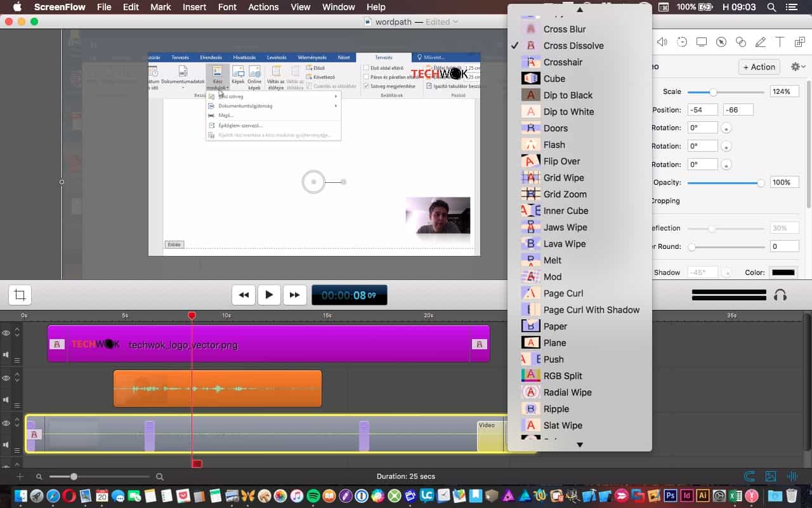Open Illustrator from the Dock
Screen dimensions: 812x508
(702, 495)
